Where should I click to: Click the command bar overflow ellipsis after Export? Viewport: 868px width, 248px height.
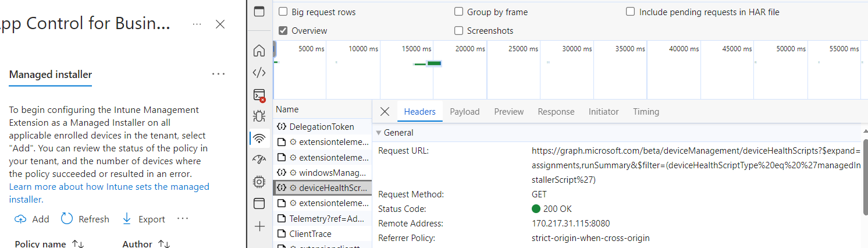183,219
